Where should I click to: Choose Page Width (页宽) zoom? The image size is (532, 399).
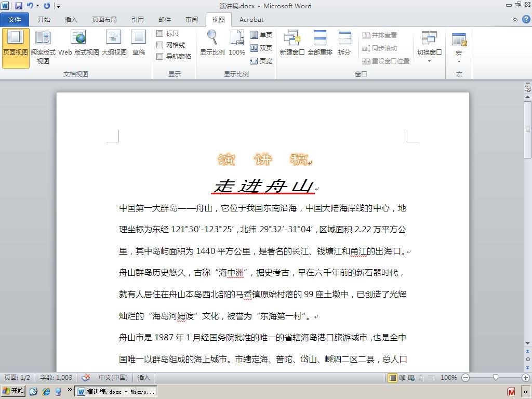[x=261, y=61]
